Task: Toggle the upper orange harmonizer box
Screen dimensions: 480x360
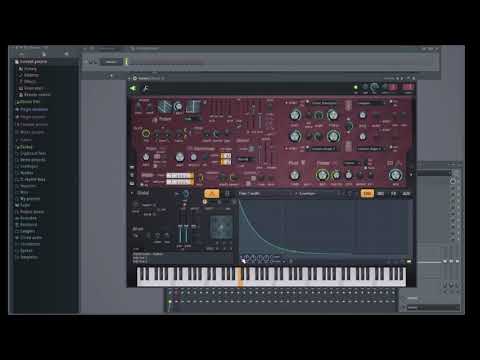Action: (x=226, y=156)
